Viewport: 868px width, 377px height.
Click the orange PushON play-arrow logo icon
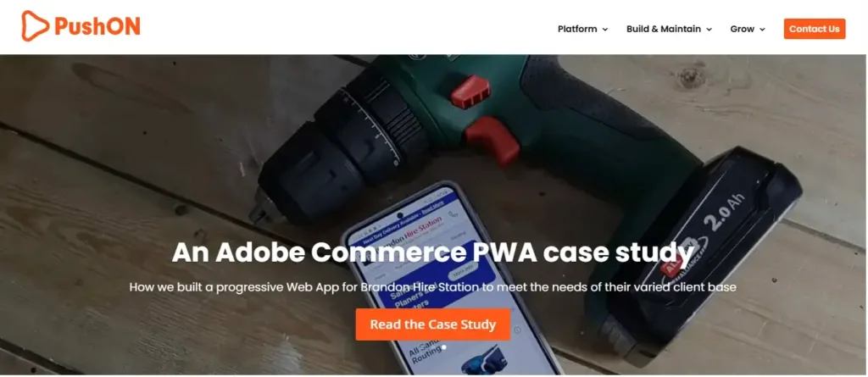click(35, 26)
